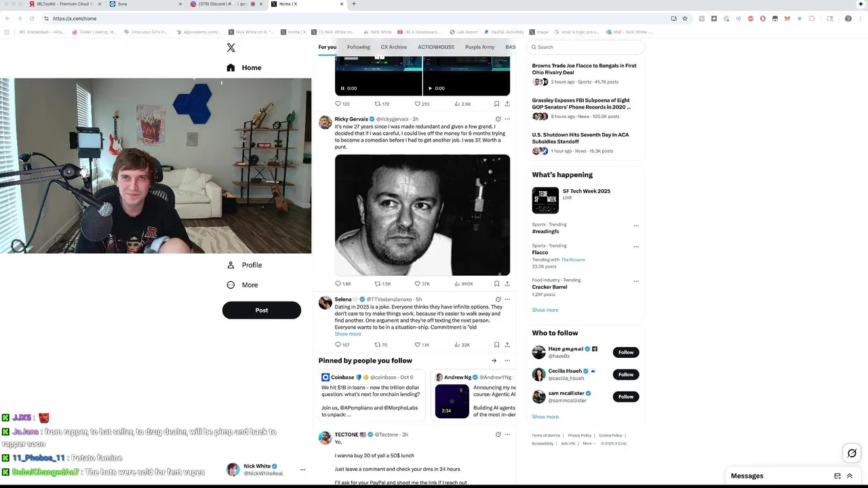Repost Ricky Gervais post (1.5K)
This screenshot has width=868, height=488.
click(382, 284)
